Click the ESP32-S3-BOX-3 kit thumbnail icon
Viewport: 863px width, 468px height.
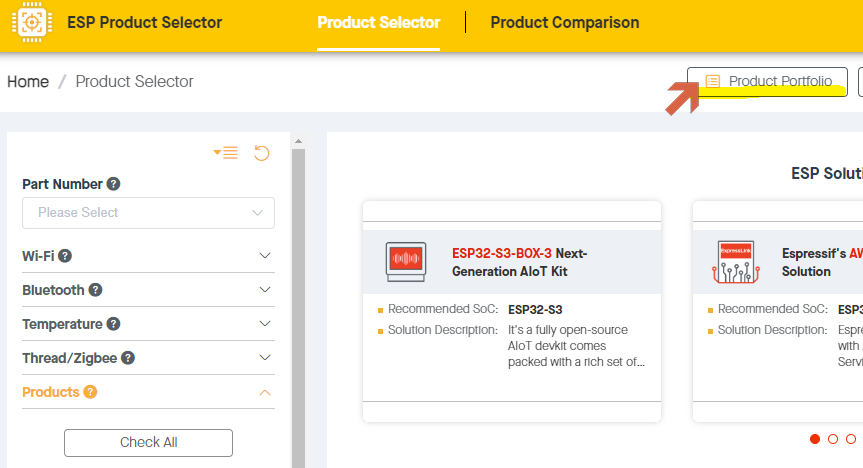(x=406, y=262)
